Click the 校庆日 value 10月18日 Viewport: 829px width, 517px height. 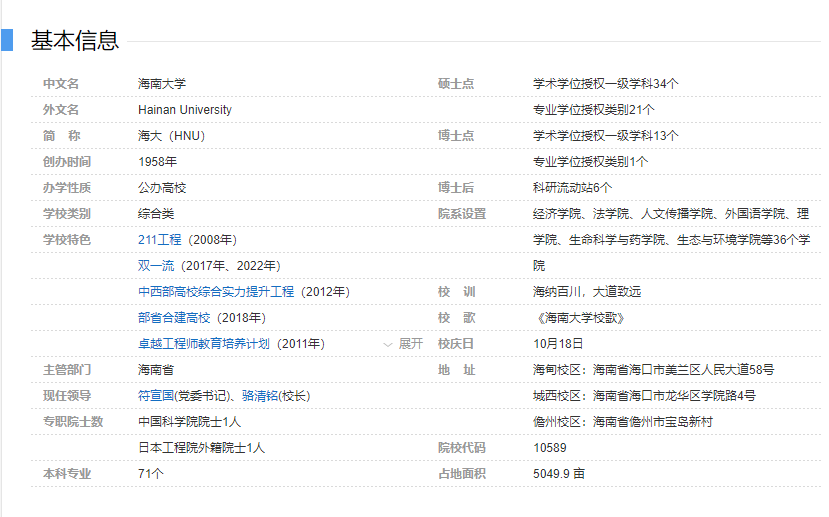(558, 344)
